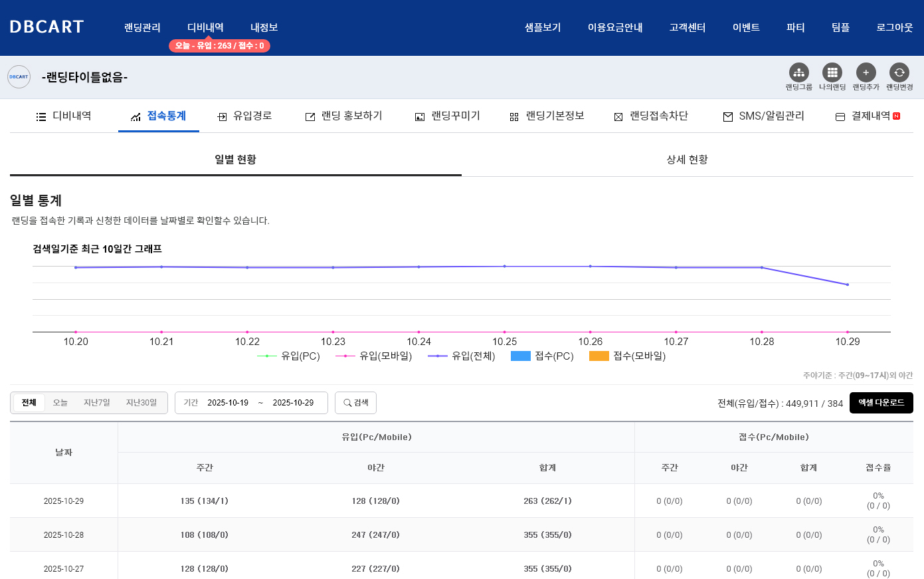This screenshot has height=579, width=924.
Task: Open 이용요금안내 in top menu
Action: (615, 28)
